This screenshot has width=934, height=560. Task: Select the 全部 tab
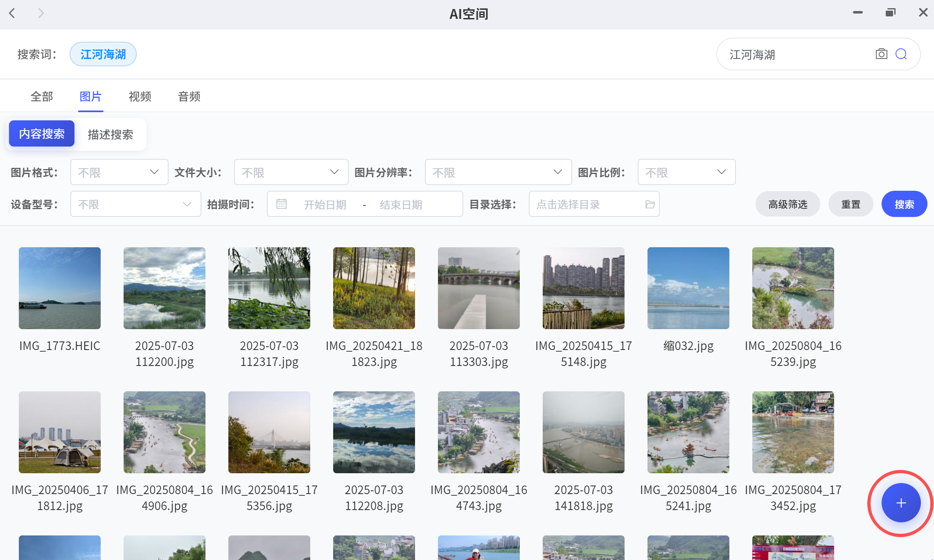click(x=42, y=97)
